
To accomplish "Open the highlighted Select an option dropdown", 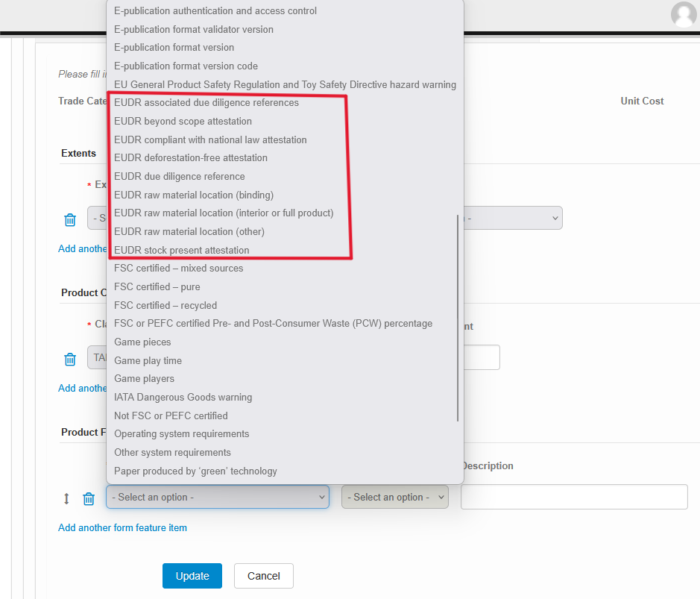I will 217,497.
